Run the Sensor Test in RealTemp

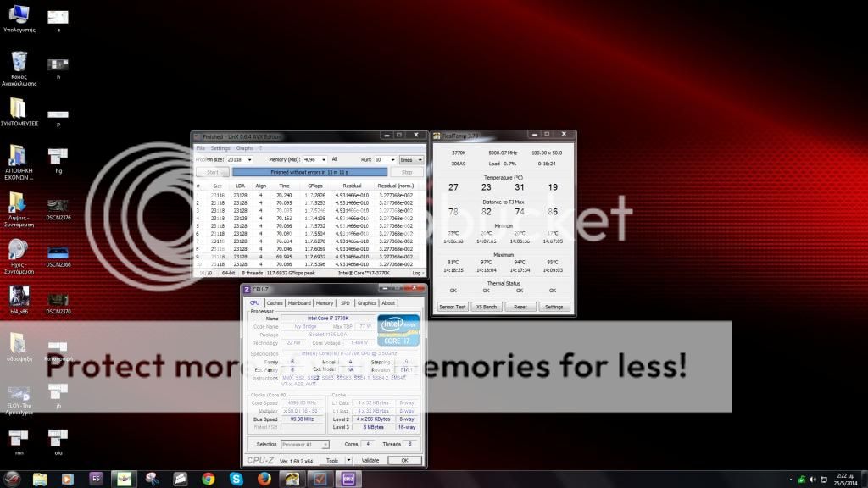tap(452, 306)
